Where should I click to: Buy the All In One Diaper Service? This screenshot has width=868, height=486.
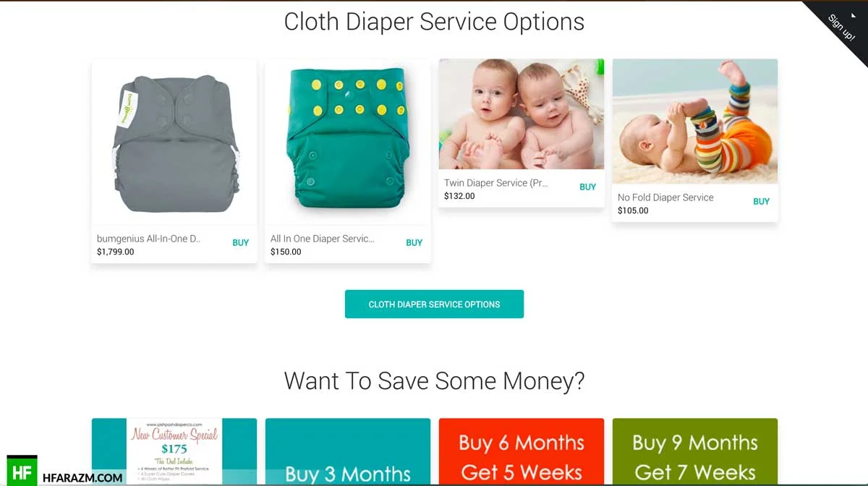(x=414, y=243)
